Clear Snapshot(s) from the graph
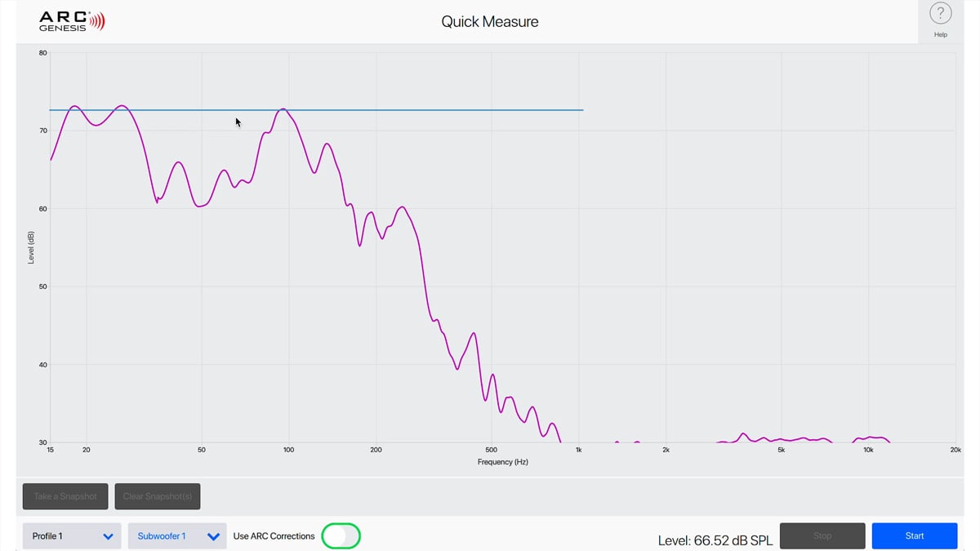 158,496
